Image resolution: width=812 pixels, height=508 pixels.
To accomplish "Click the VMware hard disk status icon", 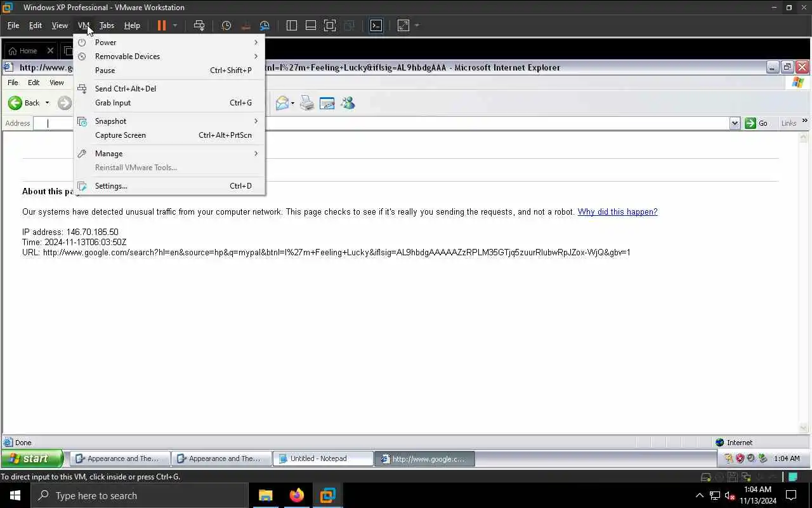I will coord(706,477).
